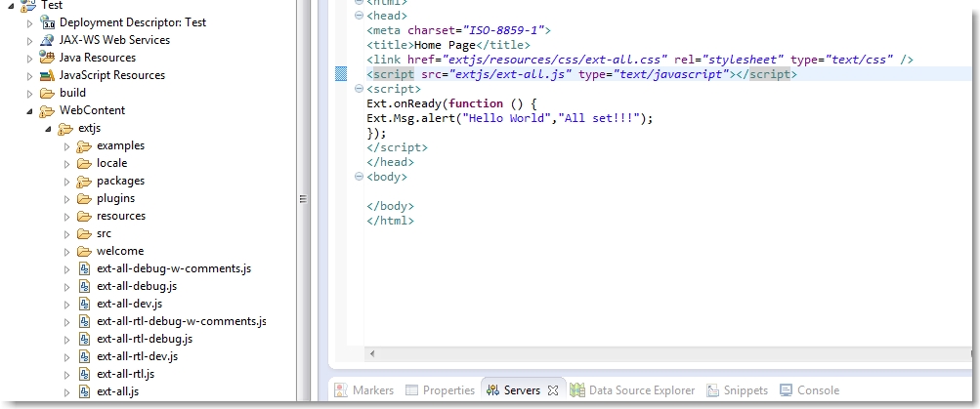Select the ext-all-rtl-debug.js file
The width and height of the screenshot is (980, 409).
[145, 339]
